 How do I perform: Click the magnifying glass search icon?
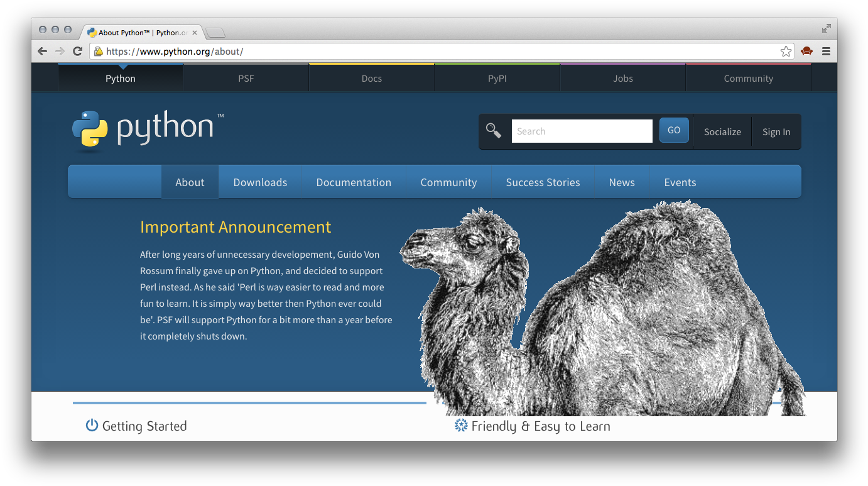(x=494, y=131)
